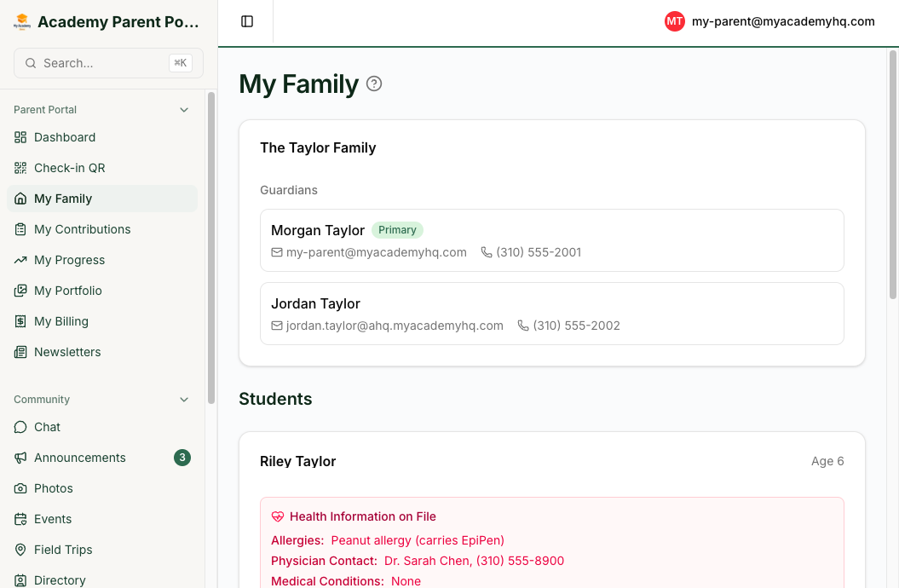Viewport: 899px width, 588px height.
Task: Click the Jordan Taylor guardian name
Action: tap(315, 303)
